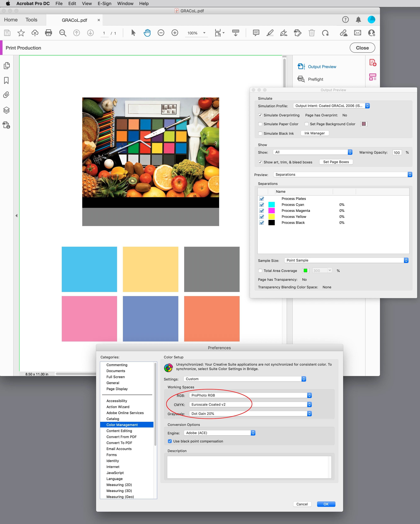Image resolution: width=420 pixels, height=524 pixels.
Task: Open the Sample Size dropdown
Action: (346, 260)
